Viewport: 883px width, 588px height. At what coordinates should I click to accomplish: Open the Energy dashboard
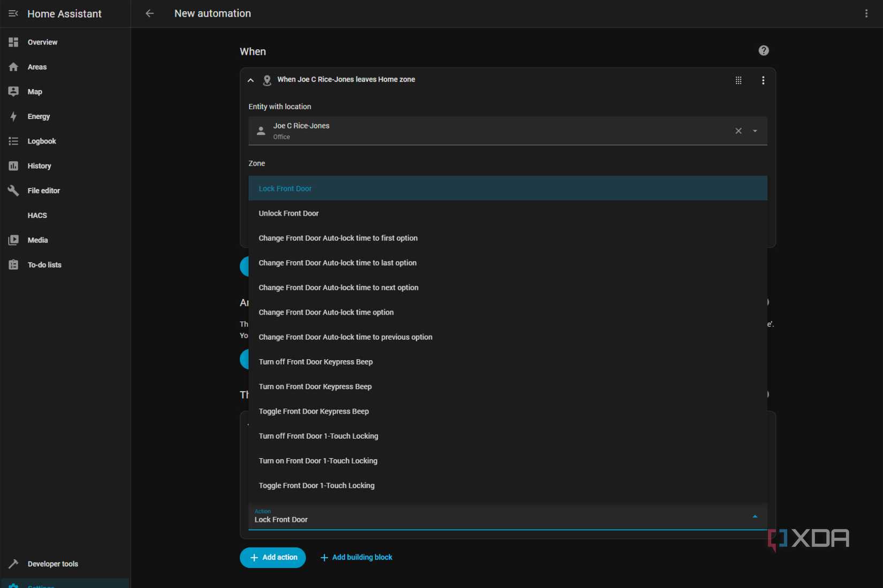[x=65, y=116]
